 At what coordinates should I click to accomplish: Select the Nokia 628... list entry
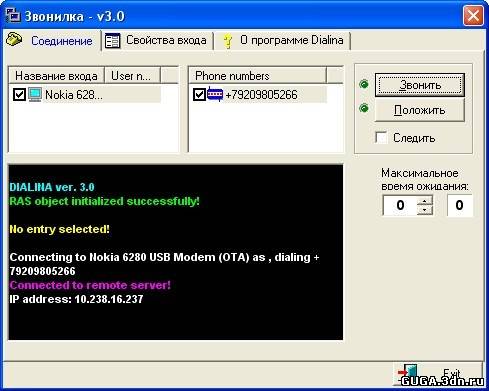tap(87, 95)
